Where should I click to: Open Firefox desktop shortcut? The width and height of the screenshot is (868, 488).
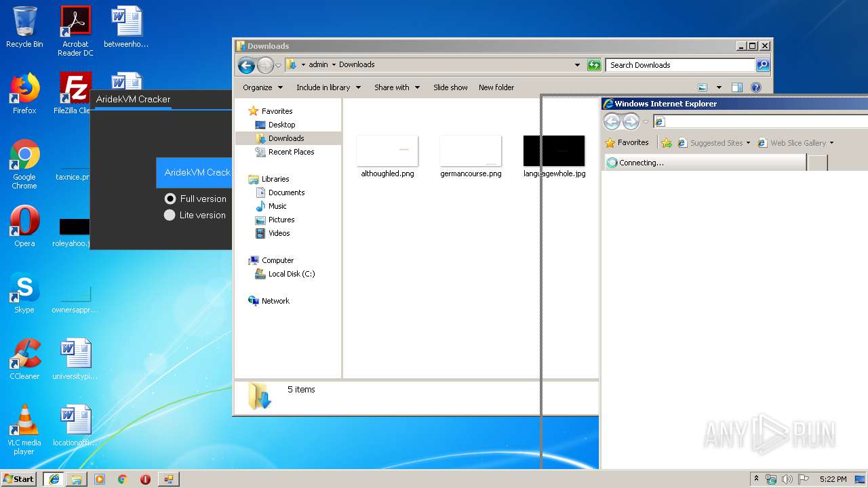[x=24, y=94]
